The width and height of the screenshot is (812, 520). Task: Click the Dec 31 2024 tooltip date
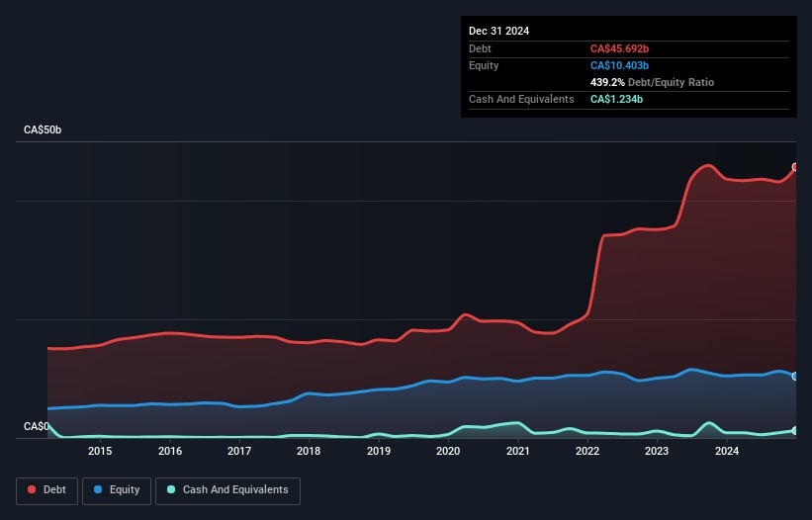(499, 31)
